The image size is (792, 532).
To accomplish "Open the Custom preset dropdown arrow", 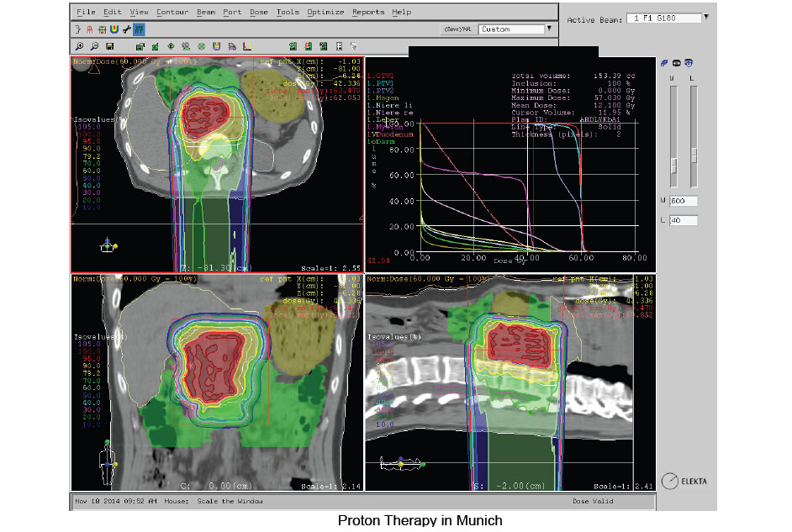I will click(549, 29).
